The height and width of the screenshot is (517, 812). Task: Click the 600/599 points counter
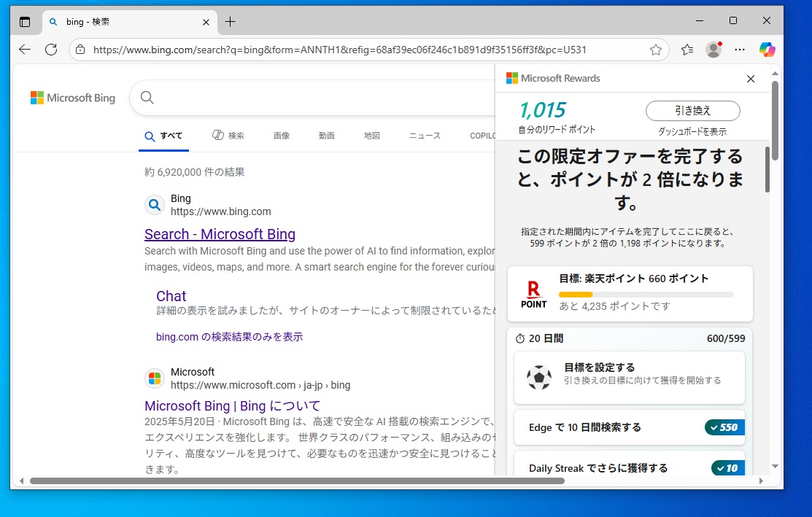(x=725, y=338)
